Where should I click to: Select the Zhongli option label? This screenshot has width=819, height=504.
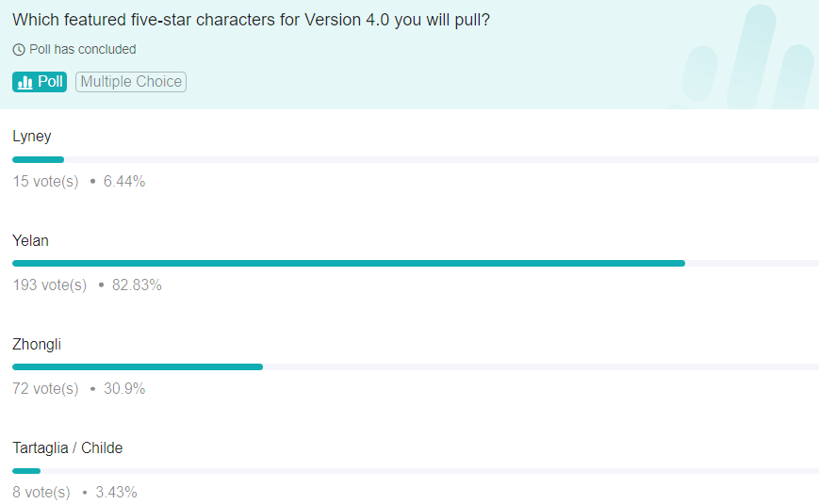(x=37, y=344)
